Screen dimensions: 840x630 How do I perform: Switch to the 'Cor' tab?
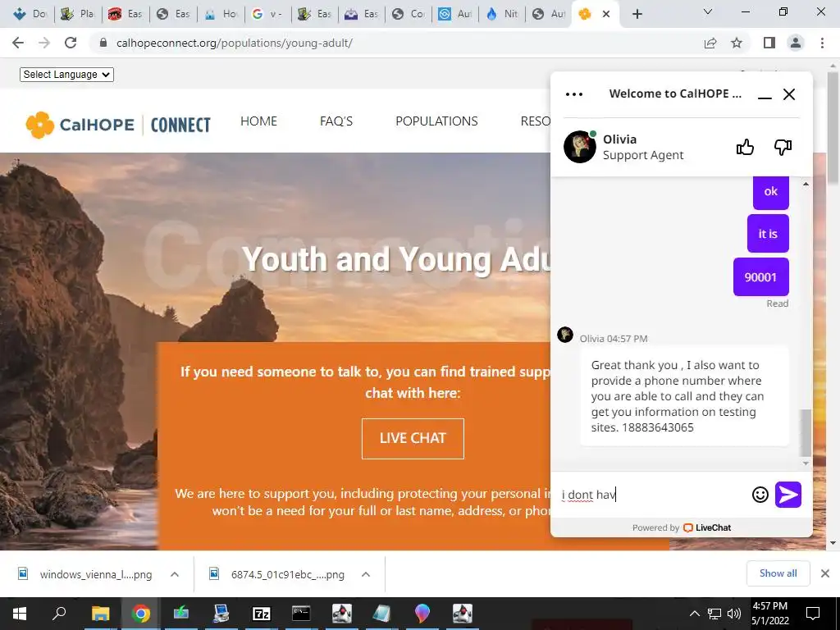[409, 14]
